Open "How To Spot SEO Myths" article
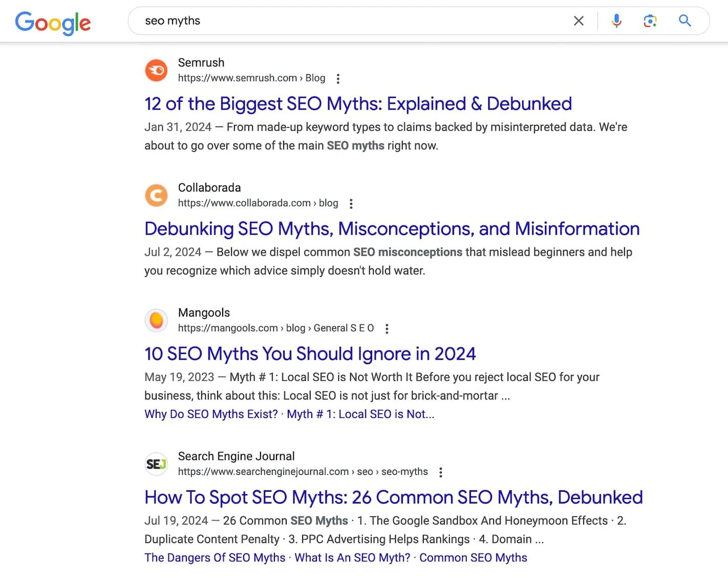 pos(393,497)
